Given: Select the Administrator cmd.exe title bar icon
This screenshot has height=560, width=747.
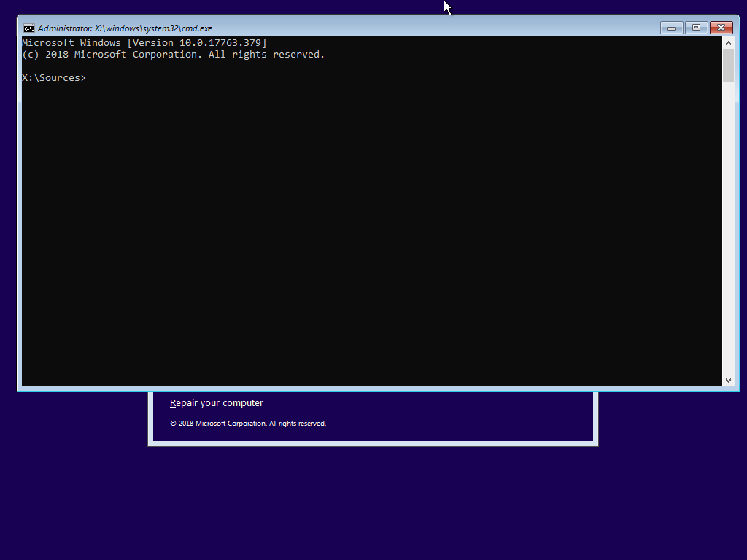Looking at the screenshot, I should (x=28, y=28).
